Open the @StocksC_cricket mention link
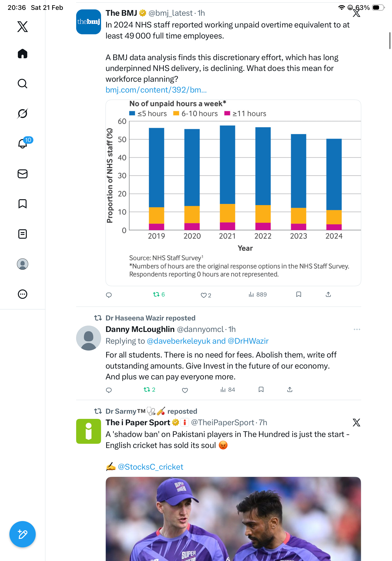The image size is (392, 561). [150, 467]
